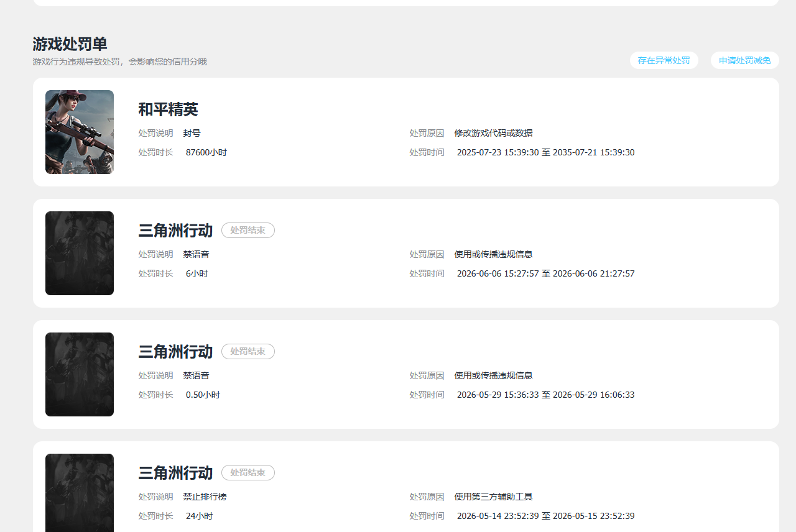Select the 禁止排行榜 penalty description
The height and width of the screenshot is (532, 796).
click(205, 497)
